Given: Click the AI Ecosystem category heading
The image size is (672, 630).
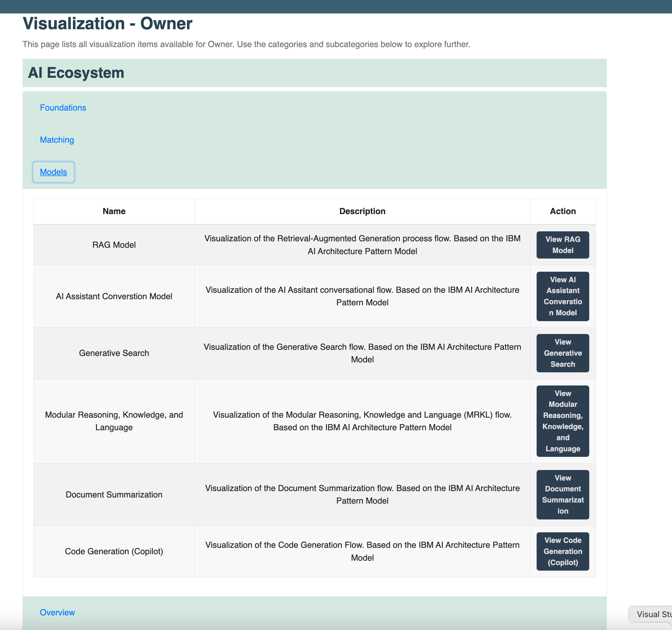Looking at the screenshot, I should pos(76,73).
